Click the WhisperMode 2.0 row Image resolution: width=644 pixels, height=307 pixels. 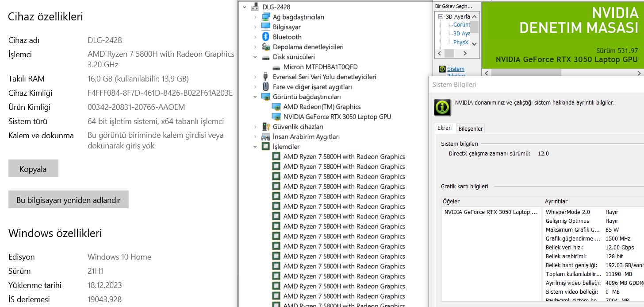(x=594, y=212)
